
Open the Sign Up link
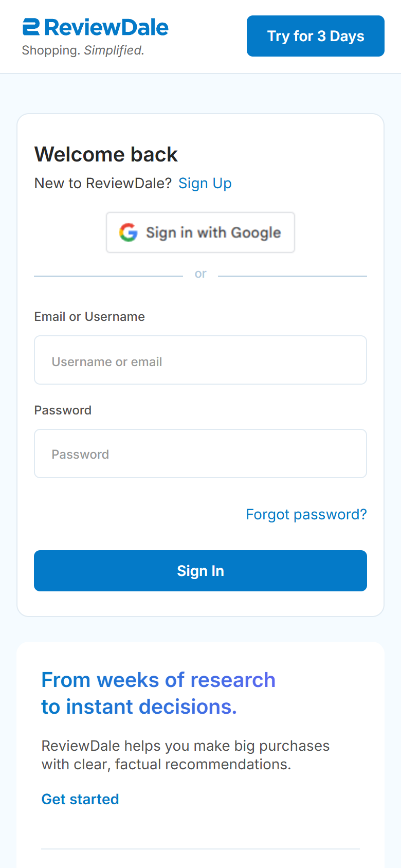205,184
